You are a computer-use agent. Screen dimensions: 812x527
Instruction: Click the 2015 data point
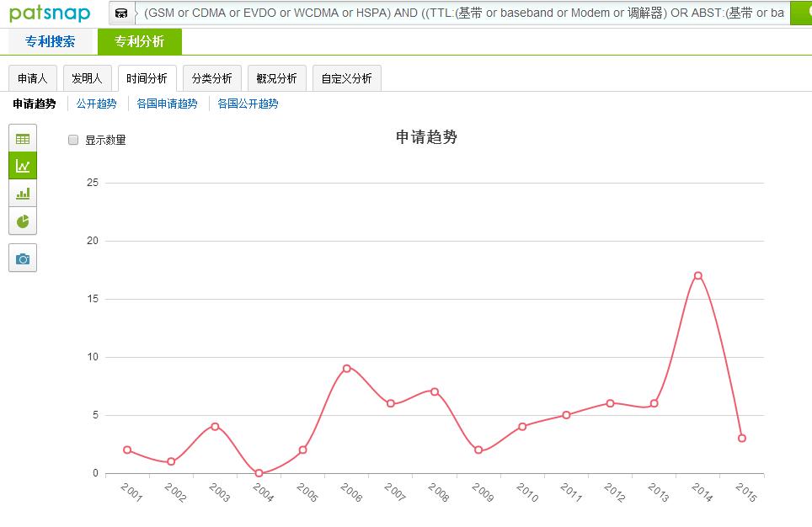point(741,438)
